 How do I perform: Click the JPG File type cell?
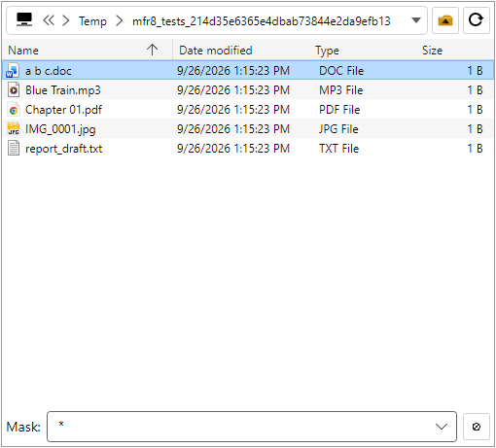coord(338,129)
